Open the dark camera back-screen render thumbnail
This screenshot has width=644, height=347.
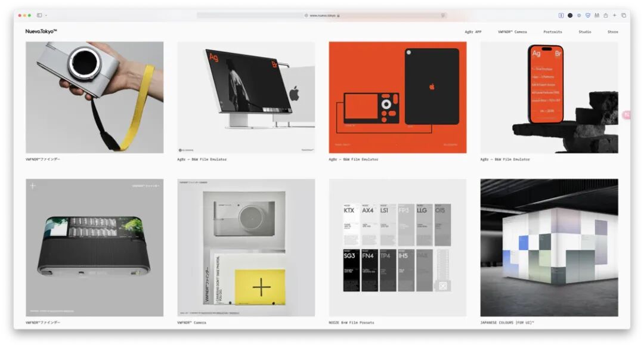pos(94,247)
